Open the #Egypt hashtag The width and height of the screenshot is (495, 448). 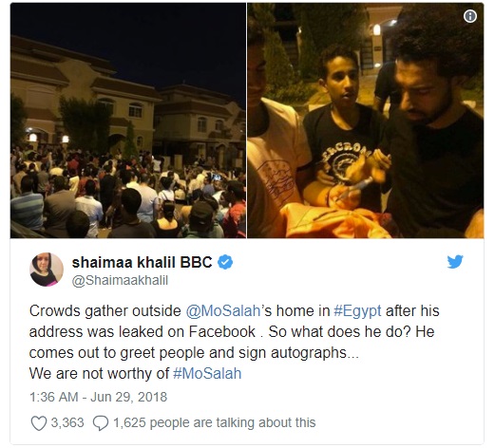[x=357, y=311]
